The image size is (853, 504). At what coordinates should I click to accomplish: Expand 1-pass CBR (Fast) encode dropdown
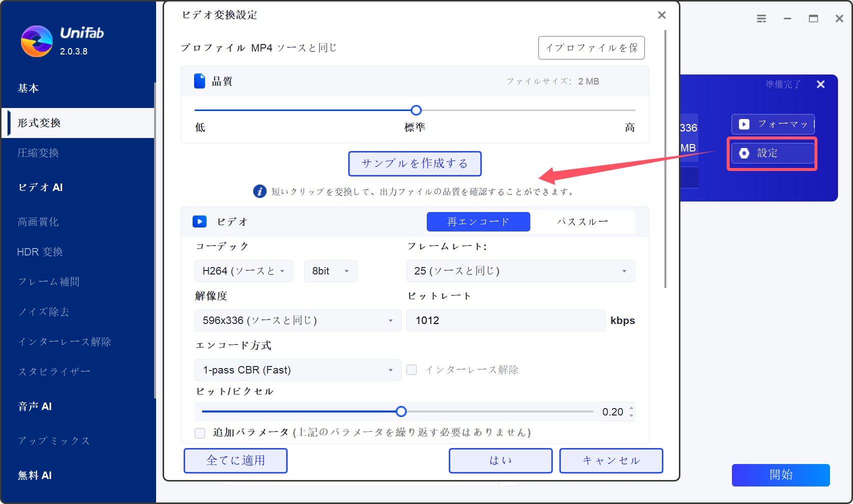point(298,370)
